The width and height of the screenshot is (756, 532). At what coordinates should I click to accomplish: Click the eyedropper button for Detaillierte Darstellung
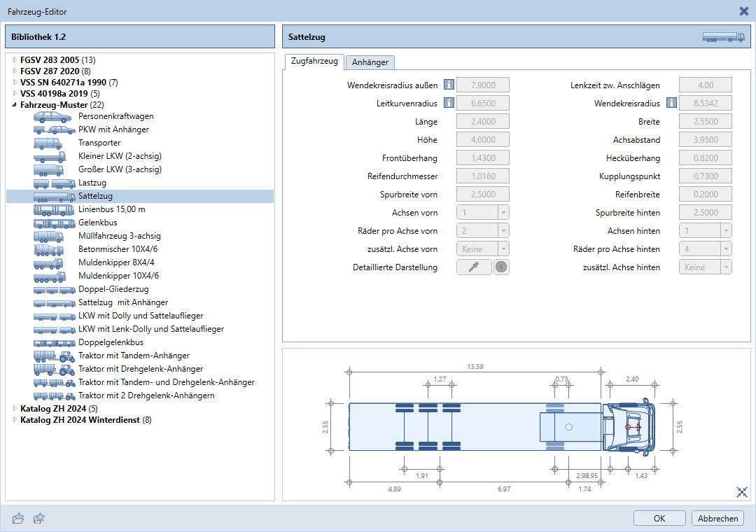474,267
